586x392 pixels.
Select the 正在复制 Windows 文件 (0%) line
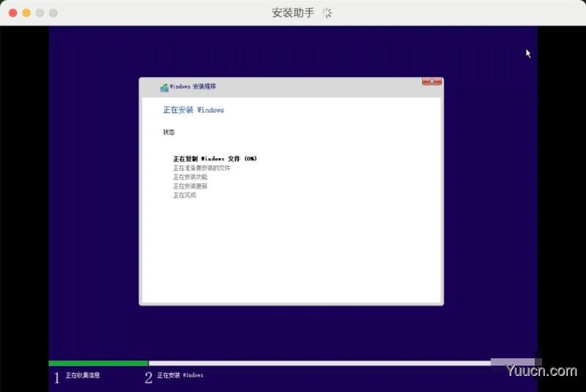pyautogui.click(x=215, y=158)
